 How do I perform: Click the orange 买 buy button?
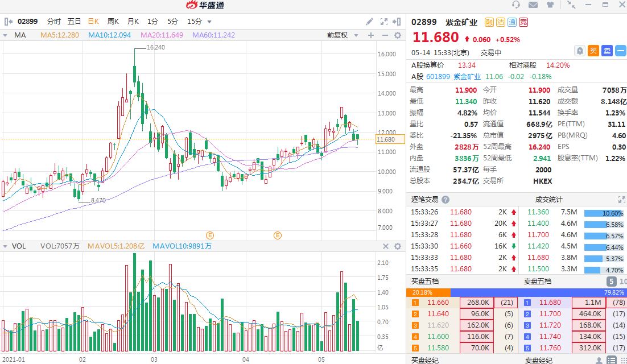click(x=593, y=51)
